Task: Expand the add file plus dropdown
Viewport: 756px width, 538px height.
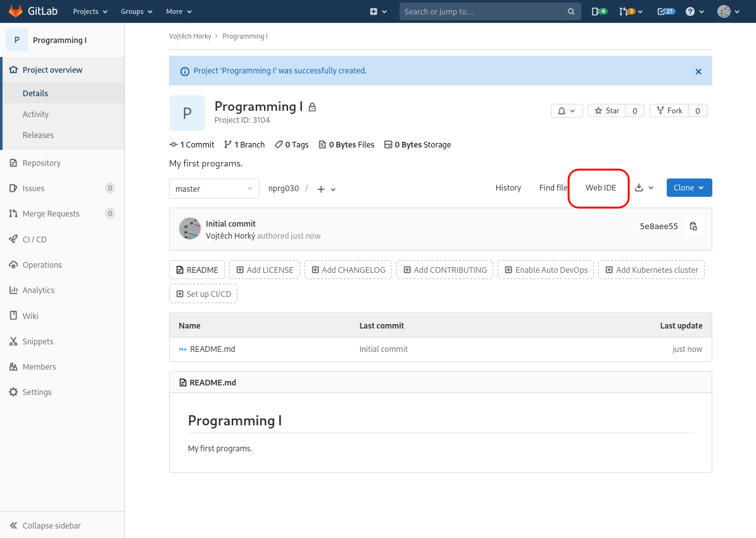Action: coord(326,189)
